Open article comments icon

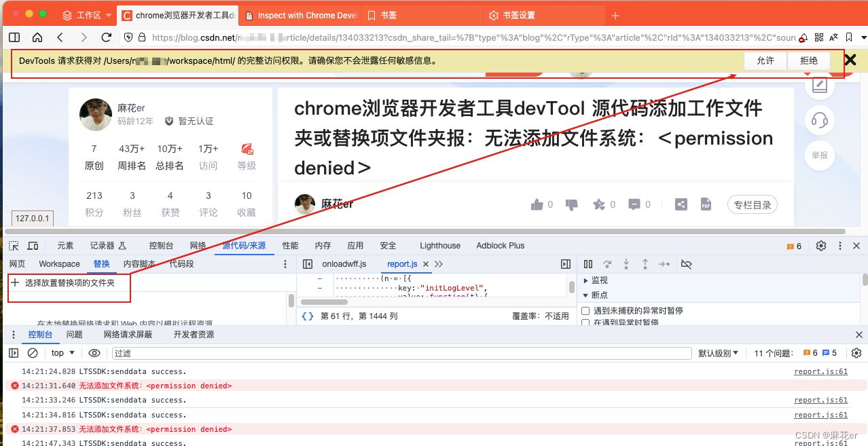[x=634, y=204]
